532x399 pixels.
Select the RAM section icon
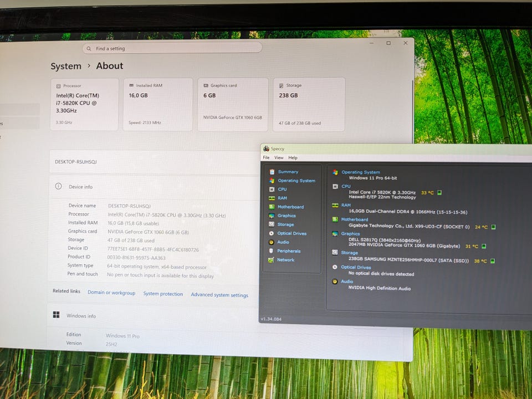272,198
